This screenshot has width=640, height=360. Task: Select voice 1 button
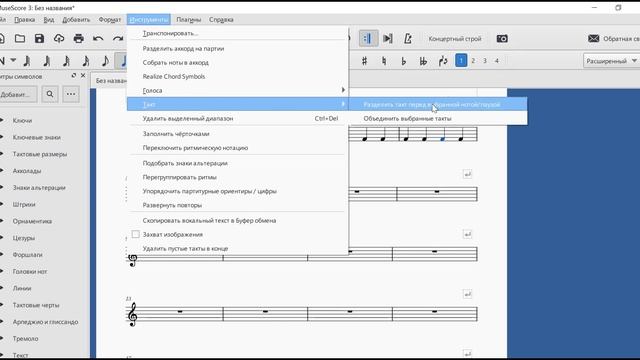pyautogui.click(x=461, y=61)
